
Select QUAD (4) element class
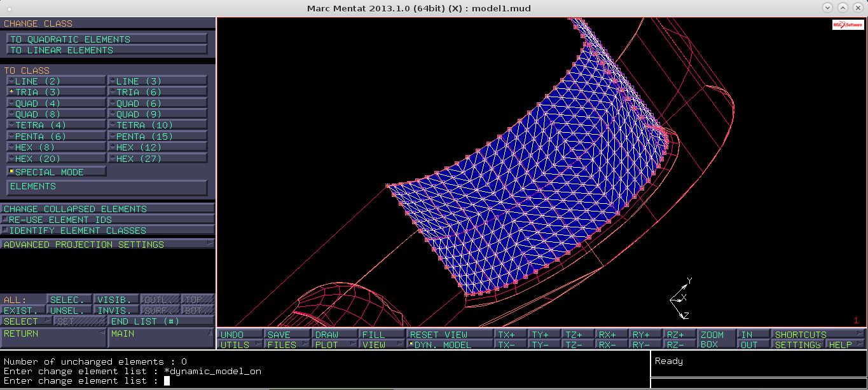tap(56, 104)
